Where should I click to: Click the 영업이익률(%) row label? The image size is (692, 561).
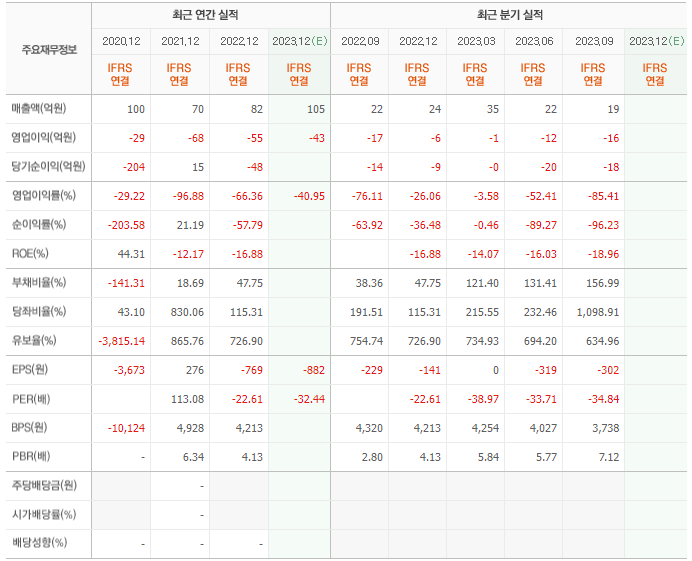(43, 196)
